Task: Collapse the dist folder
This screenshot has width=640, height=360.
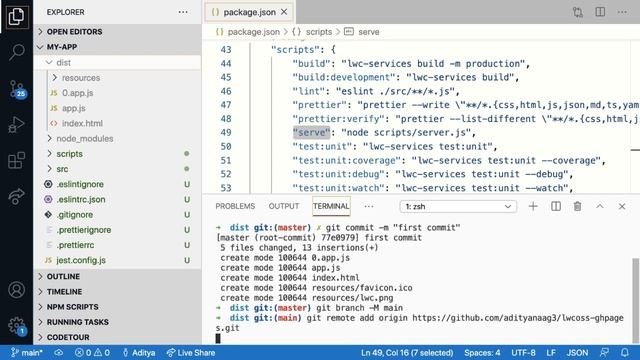Action: 117,62
